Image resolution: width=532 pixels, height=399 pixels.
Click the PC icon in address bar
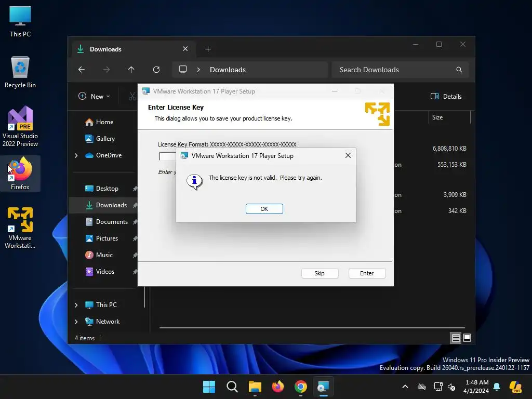(x=183, y=70)
